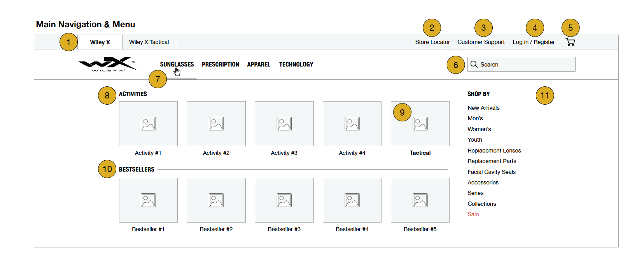Open the Technology menu
The image size is (644, 263).
pyautogui.click(x=296, y=64)
